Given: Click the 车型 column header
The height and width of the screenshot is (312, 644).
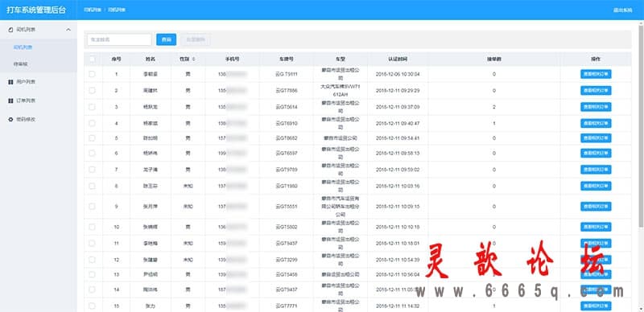Looking at the screenshot, I should click(x=340, y=60).
